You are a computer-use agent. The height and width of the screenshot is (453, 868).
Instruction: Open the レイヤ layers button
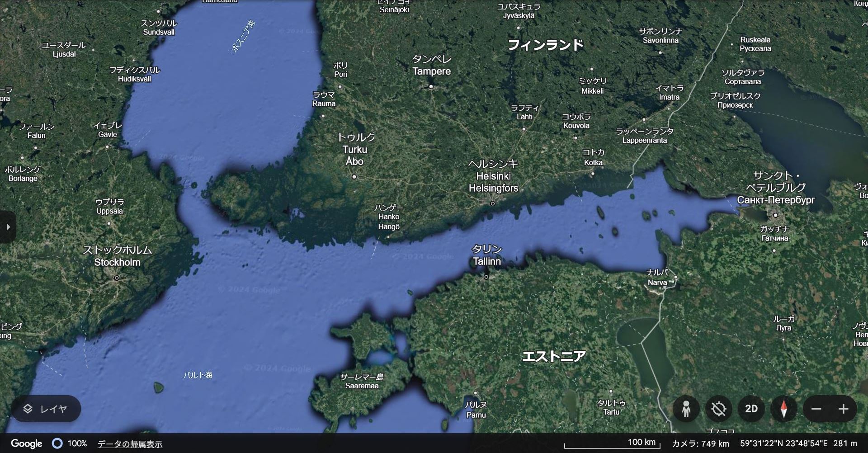pyautogui.click(x=46, y=409)
